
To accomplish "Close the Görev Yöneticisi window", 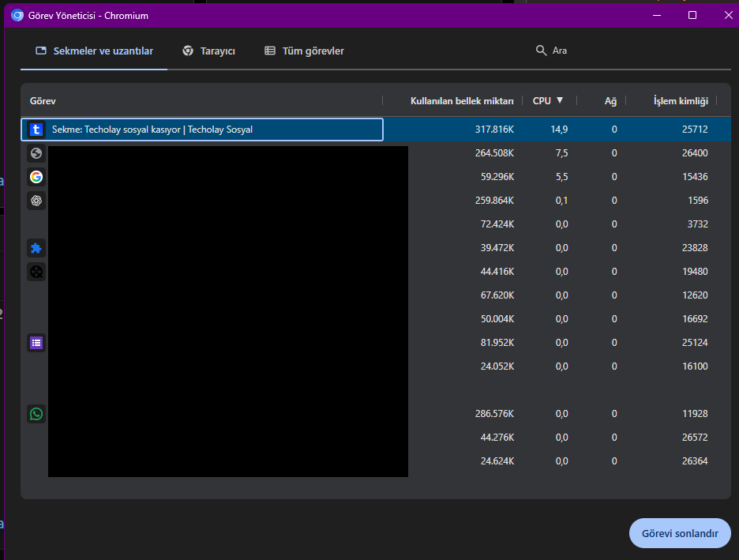I will (728, 15).
